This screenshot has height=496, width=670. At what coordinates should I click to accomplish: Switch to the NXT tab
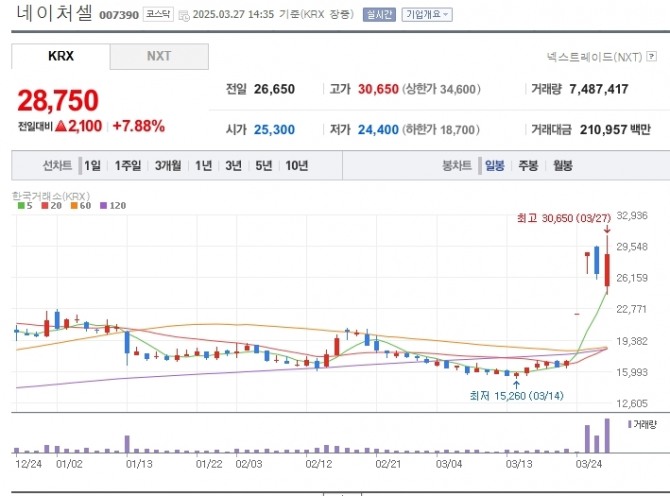coord(159,56)
